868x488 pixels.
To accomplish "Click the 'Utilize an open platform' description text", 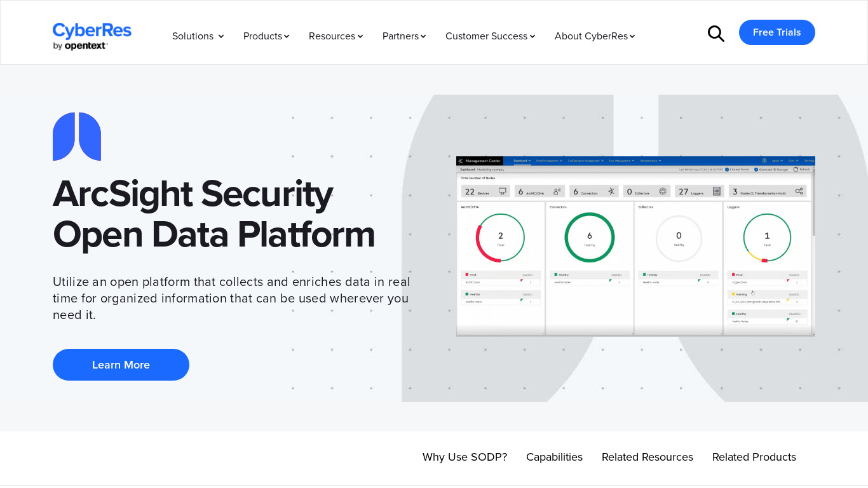I will [x=231, y=298].
